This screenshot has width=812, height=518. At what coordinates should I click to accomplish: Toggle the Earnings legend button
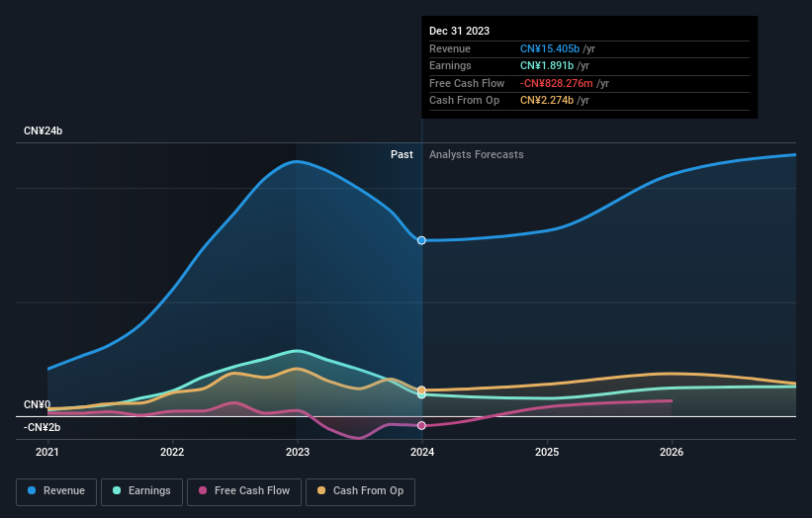point(141,491)
